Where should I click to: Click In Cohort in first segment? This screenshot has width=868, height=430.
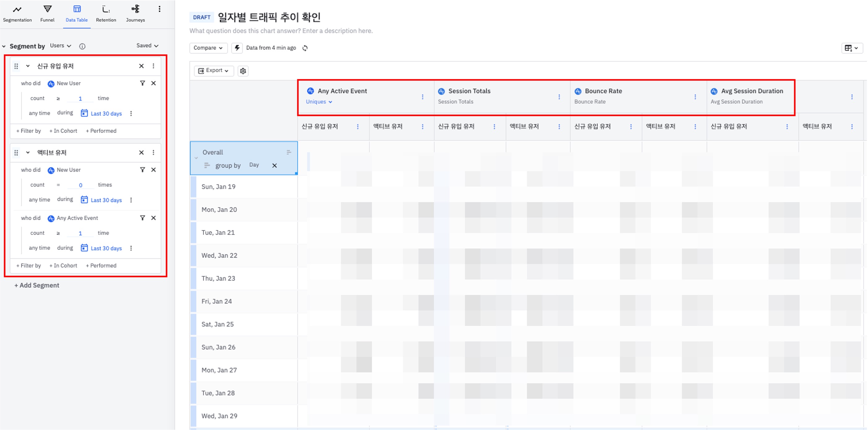(63, 131)
